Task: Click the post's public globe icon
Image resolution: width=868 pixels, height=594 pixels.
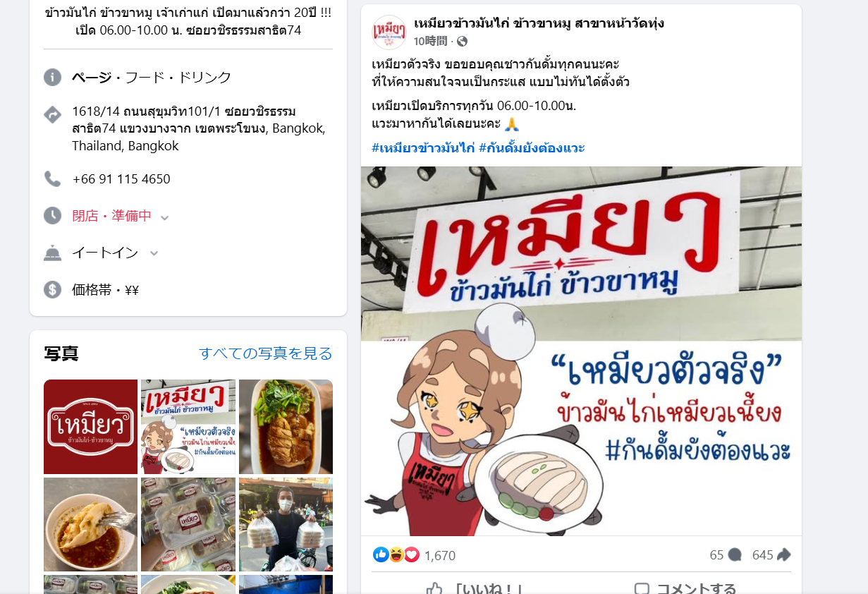Action: point(462,42)
